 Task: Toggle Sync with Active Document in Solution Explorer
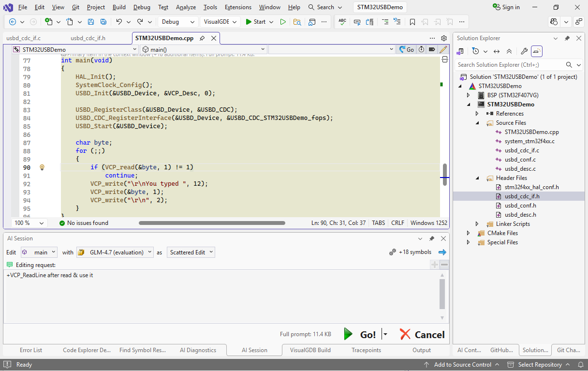point(497,51)
